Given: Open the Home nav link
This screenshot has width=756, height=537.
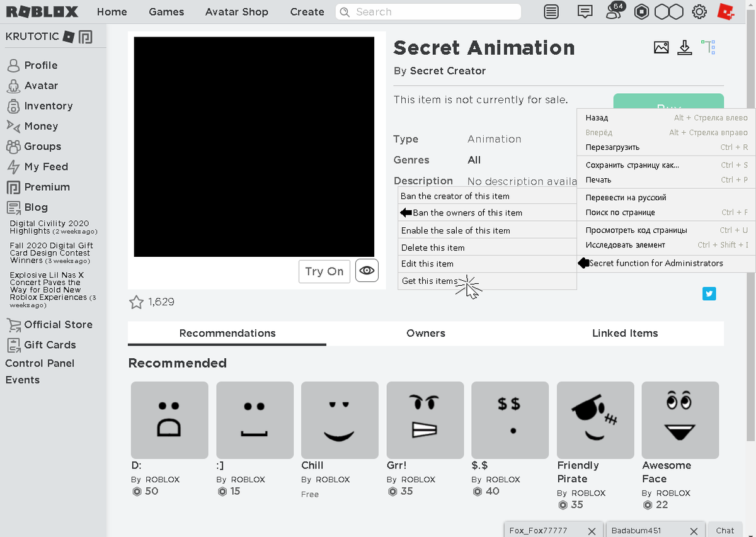Looking at the screenshot, I should tap(112, 12).
